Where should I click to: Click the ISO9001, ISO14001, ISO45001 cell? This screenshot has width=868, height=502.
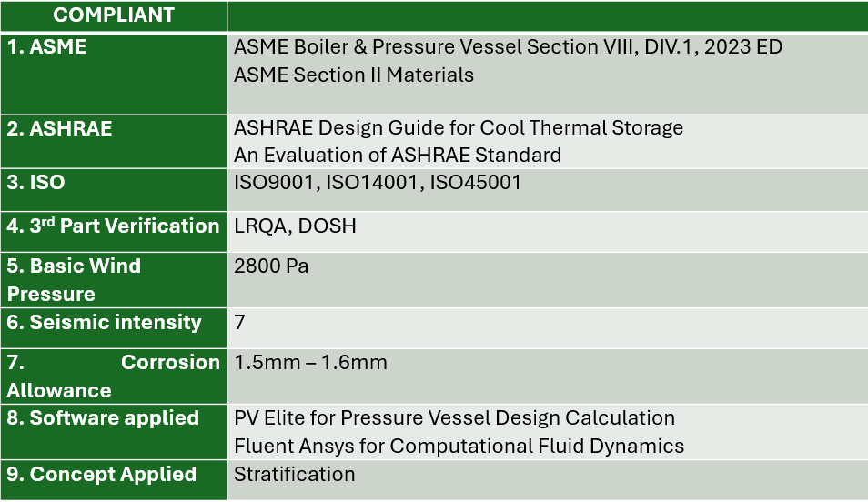coord(547,190)
